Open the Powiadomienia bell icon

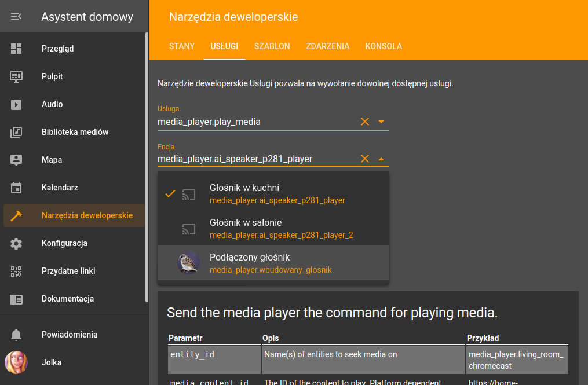tap(16, 335)
